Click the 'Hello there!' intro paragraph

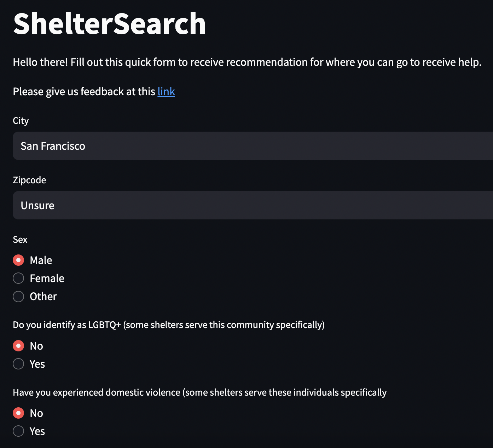click(x=247, y=62)
